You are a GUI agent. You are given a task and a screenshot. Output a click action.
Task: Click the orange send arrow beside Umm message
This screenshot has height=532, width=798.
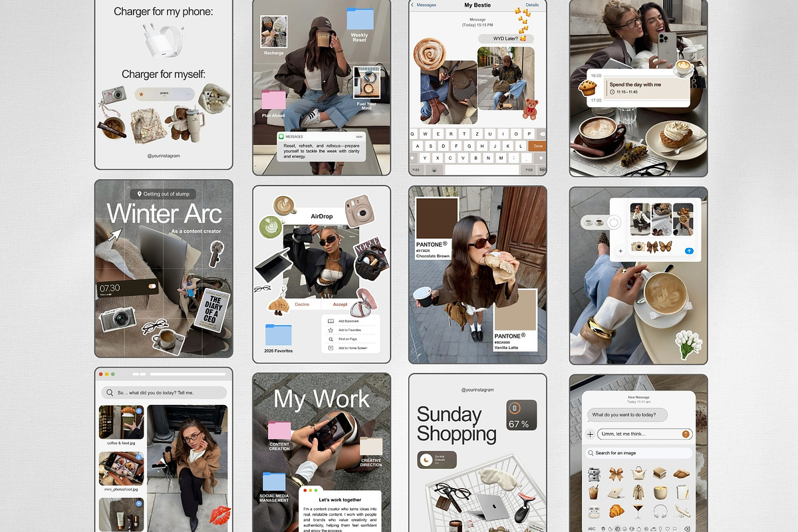tap(686, 434)
